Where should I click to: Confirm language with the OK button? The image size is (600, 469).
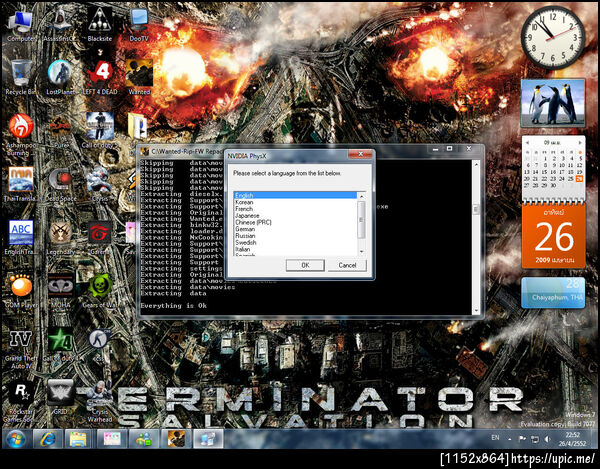click(x=305, y=265)
